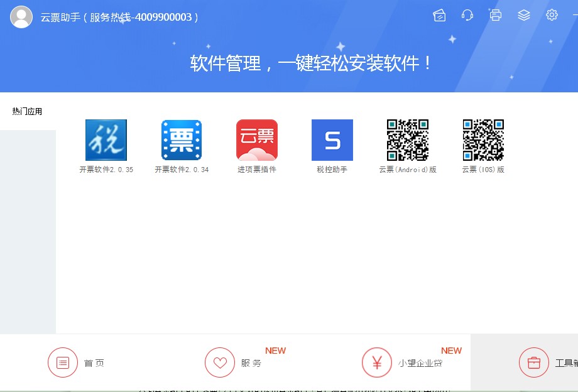Viewport: 578px width, 392px height.
Task: Click the printer icon in header
Action: (496, 15)
